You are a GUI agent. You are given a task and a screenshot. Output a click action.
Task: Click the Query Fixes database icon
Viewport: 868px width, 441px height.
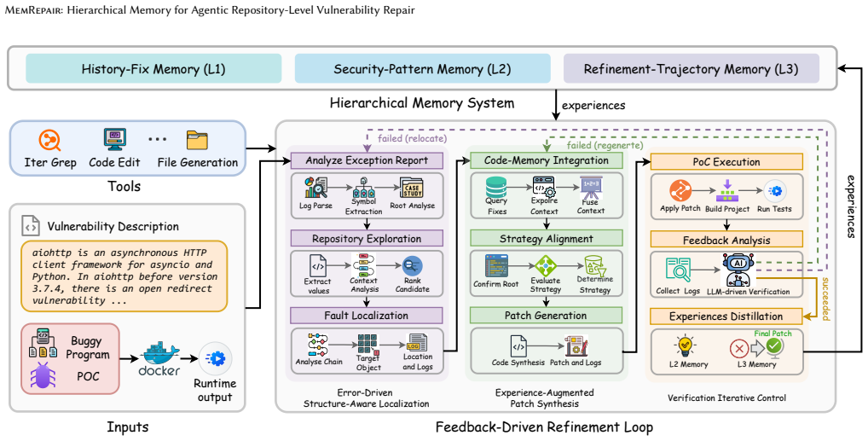(496, 187)
